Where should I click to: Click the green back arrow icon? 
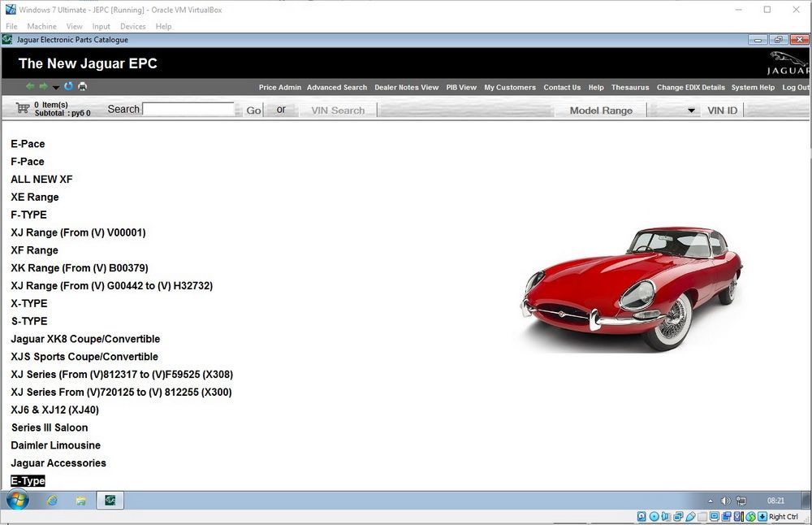coord(30,87)
